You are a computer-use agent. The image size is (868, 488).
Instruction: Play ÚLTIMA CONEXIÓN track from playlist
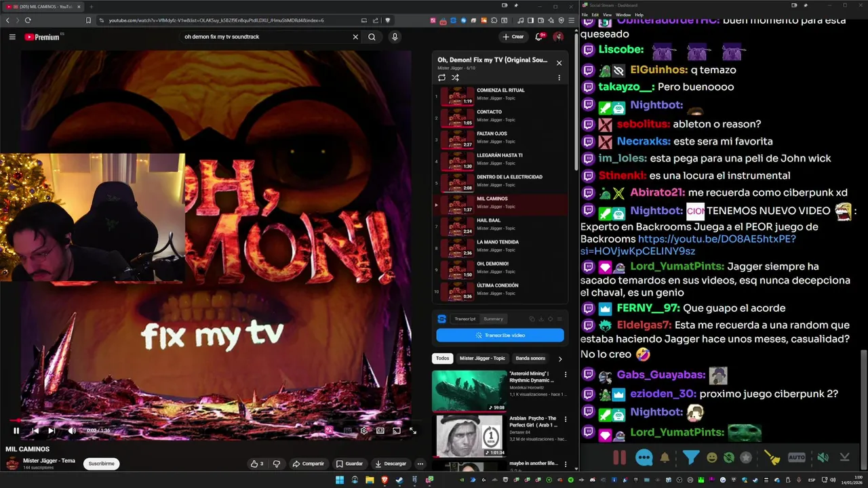(500, 291)
